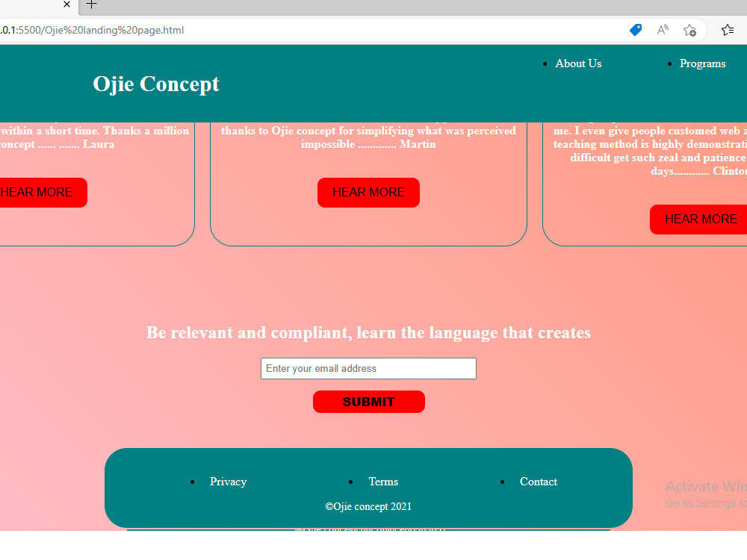Open the Contact footer link
This screenshot has height=560, width=747.
pos(539,482)
